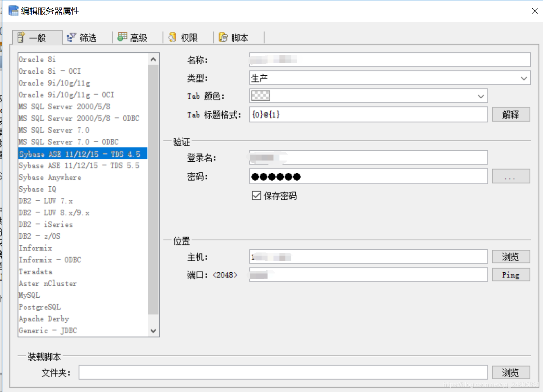Click the list scrollbar down arrow
The image size is (543, 392).
pyautogui.click(x=153, y=331)
